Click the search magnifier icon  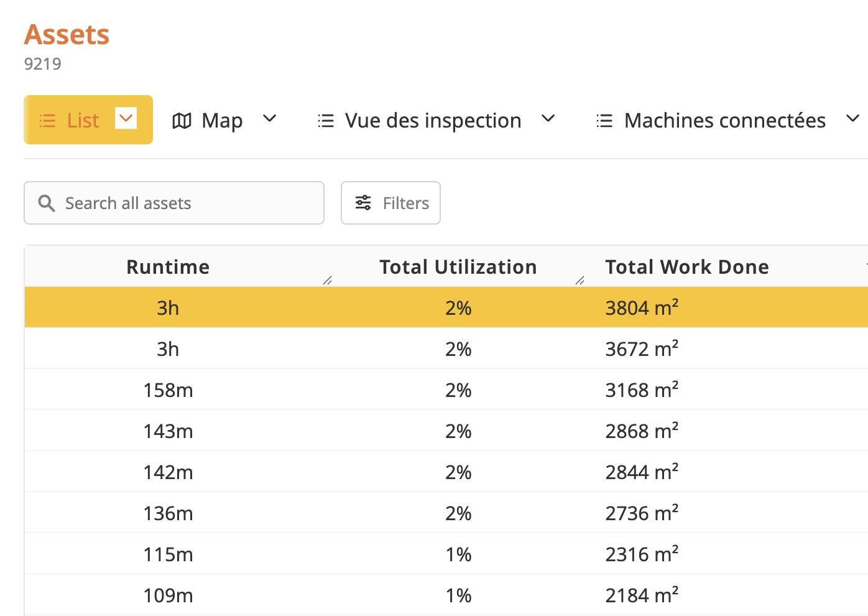click(x=47, y=203)
